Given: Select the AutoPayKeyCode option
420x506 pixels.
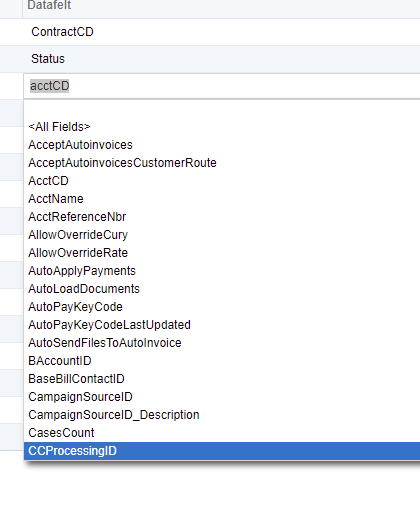Looking at the screenshot, I should click(222, 307).
